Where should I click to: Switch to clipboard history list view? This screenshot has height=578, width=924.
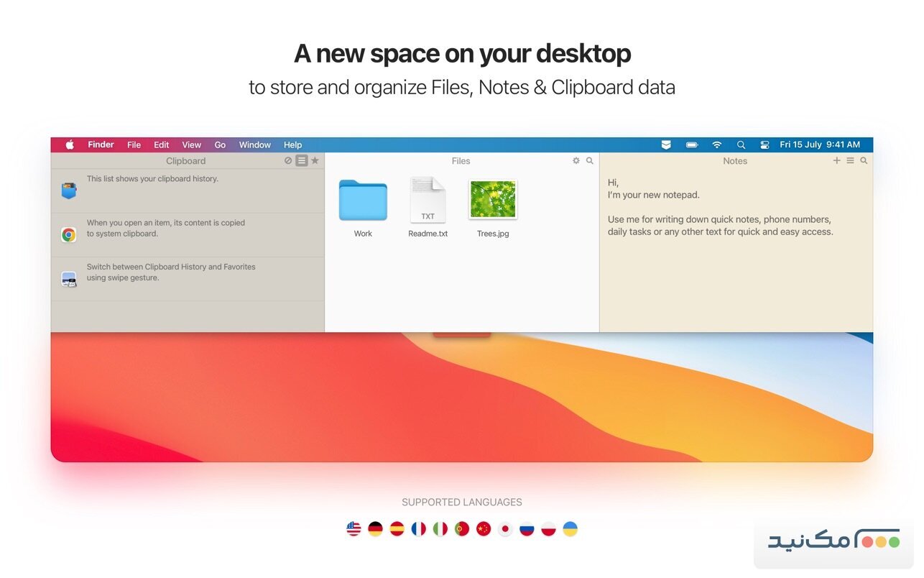coord(302,161)
